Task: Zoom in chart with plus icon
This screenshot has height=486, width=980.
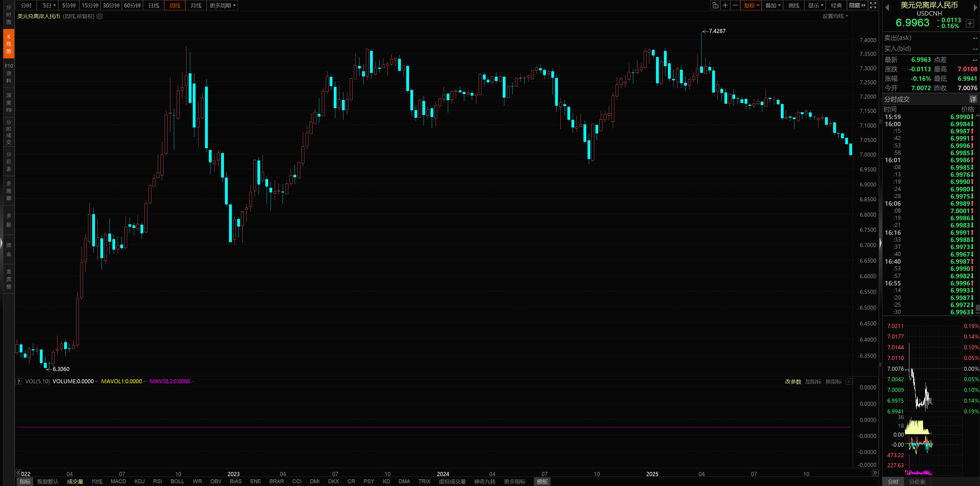Action: click(725, 5)
